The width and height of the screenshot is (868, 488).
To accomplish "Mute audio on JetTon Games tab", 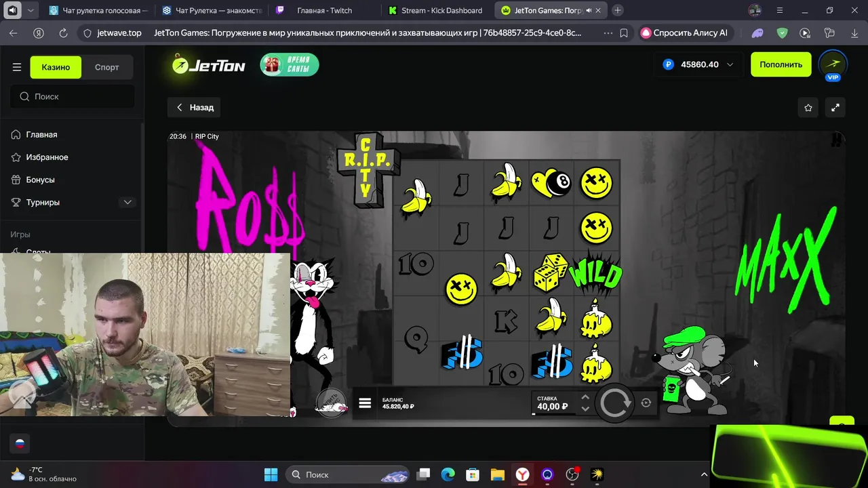I will tap(588, 11).
